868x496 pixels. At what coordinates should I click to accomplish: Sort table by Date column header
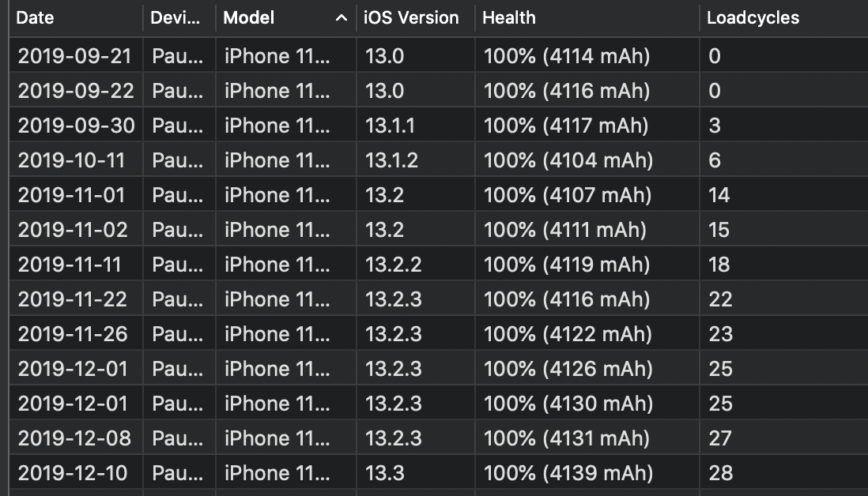point(35,17)
